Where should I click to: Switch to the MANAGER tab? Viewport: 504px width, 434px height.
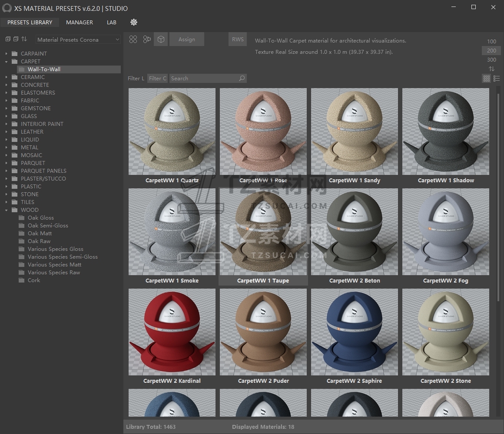click(80, 22)
